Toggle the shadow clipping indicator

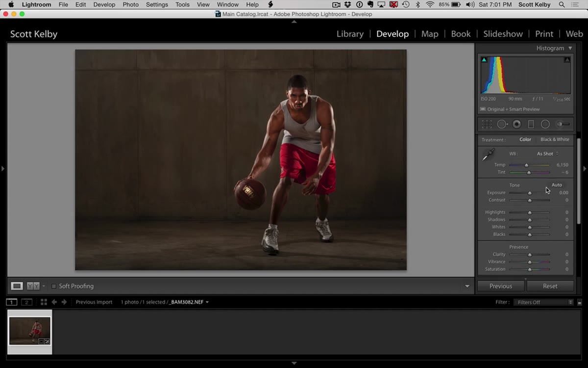click(x=484, y=60)
